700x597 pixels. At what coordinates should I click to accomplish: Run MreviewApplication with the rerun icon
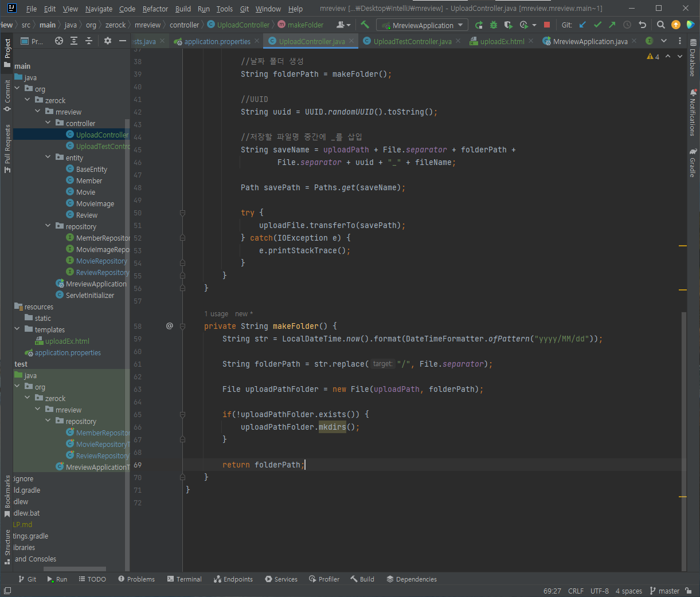point(479,25)
